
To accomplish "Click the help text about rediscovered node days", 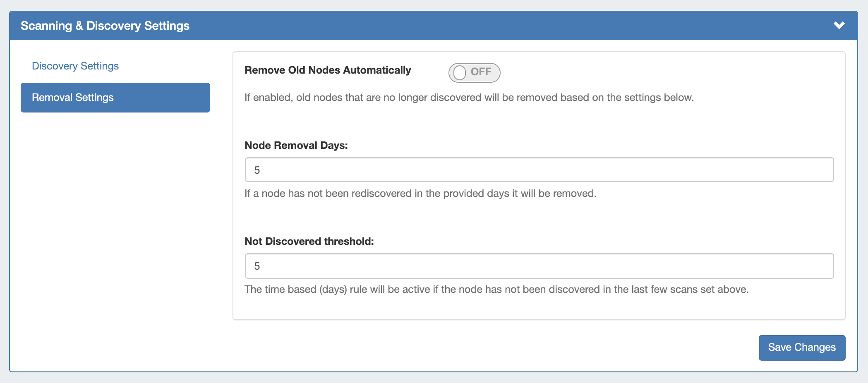I will pyautogui.click(x=420, y=194).
